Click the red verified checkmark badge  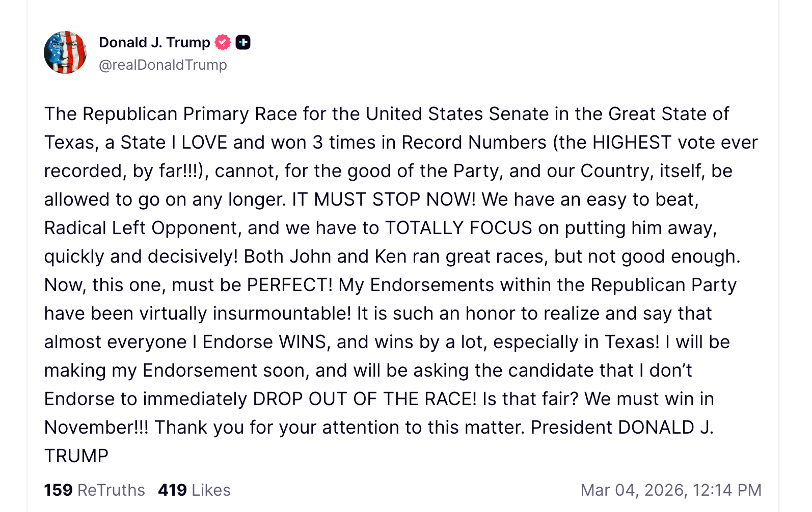pos(223,42)
